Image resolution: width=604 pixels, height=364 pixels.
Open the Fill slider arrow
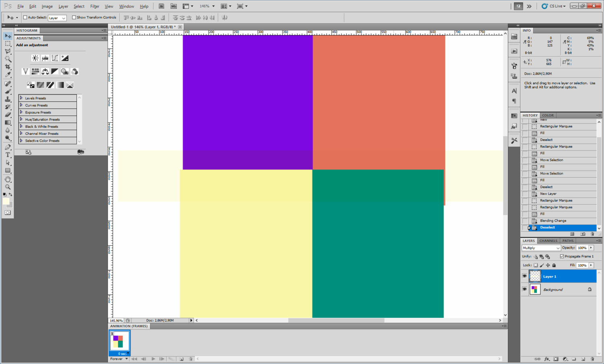tap(592, 265)
